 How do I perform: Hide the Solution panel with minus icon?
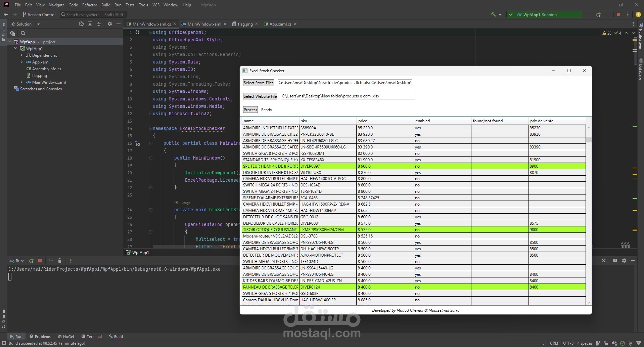(118, 24)
